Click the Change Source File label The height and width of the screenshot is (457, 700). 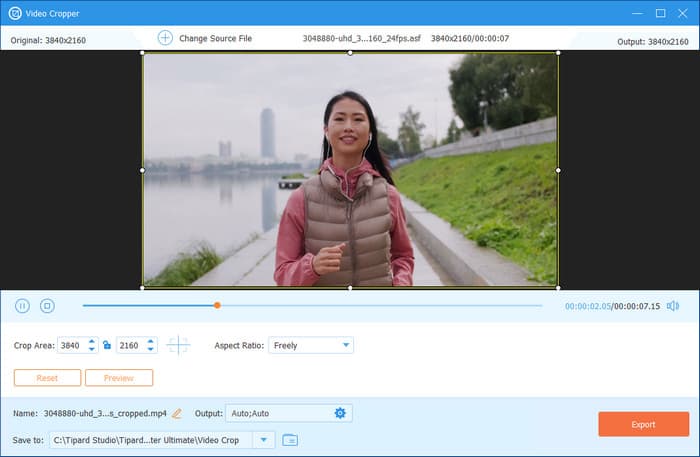pos(215,38)
